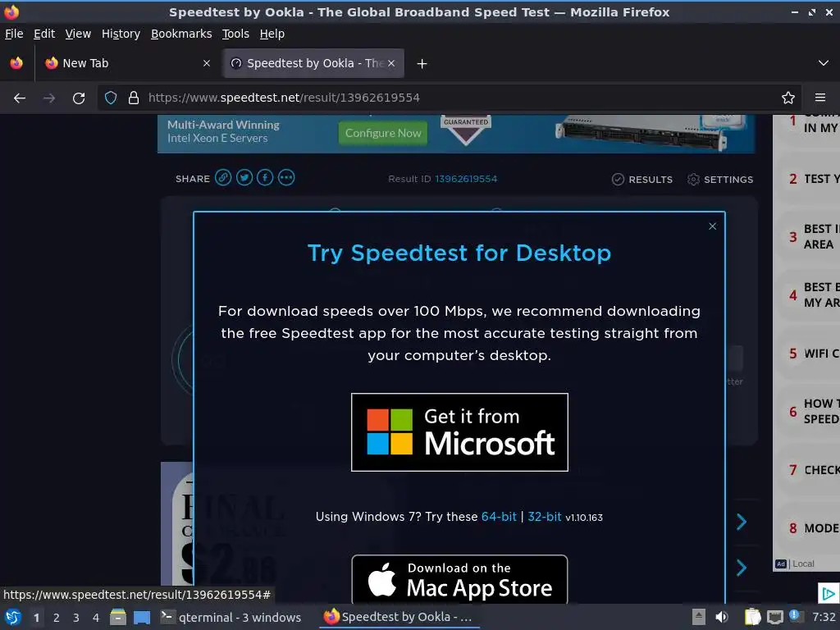Image resolution: width=840 pixels, height=630 pixels.
Task: Close the Try Speedtest for Desktop dialog
Action: 713,226
